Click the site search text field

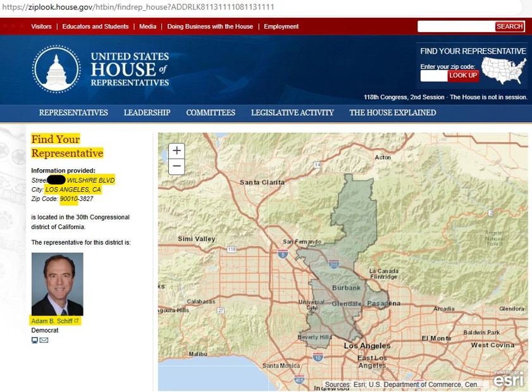(456, 27)
